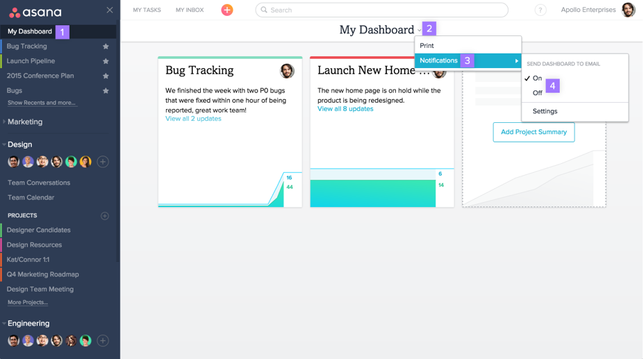Add a member to the Design team
Screen dimensions: 644x359
pos(103,162)
